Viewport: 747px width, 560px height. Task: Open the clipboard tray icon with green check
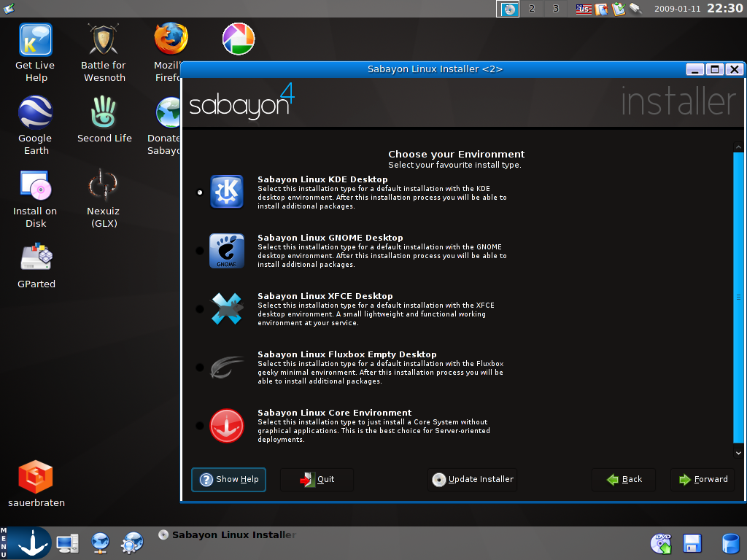click(619, 9)
